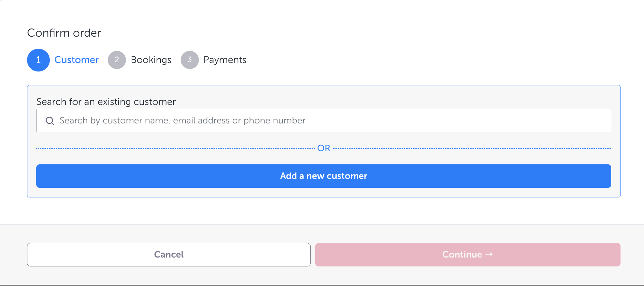Click the Confirm order heading
The height and width of the screenshot is (286, 644).
tap(64, 33)
